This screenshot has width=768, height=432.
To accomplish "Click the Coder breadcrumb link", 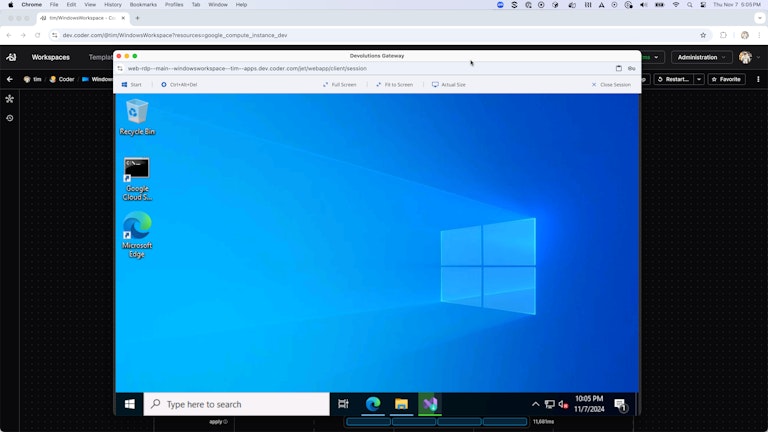I will (62, 79).
